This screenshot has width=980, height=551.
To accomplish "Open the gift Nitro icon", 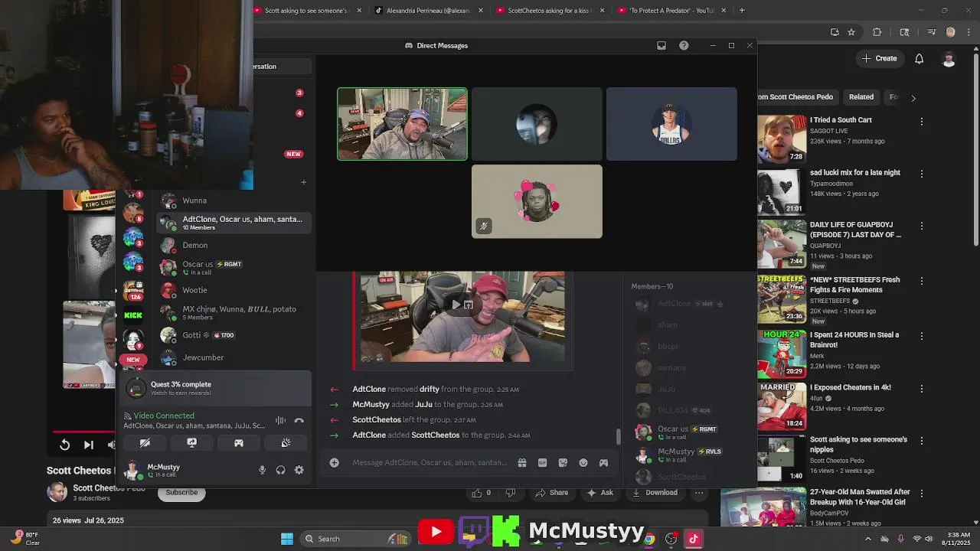I will pyautogui.click(x=522, y=462).
